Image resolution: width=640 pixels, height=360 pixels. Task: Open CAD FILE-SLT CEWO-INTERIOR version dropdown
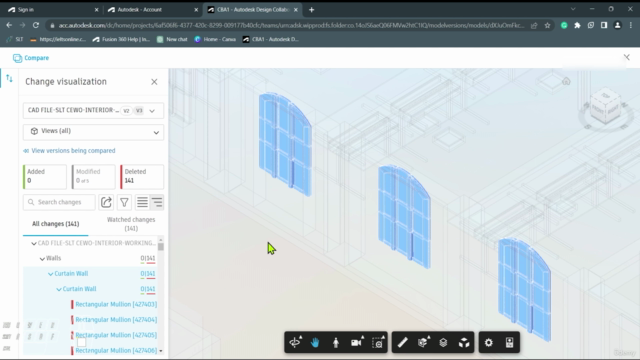click(x=93, y=111)
